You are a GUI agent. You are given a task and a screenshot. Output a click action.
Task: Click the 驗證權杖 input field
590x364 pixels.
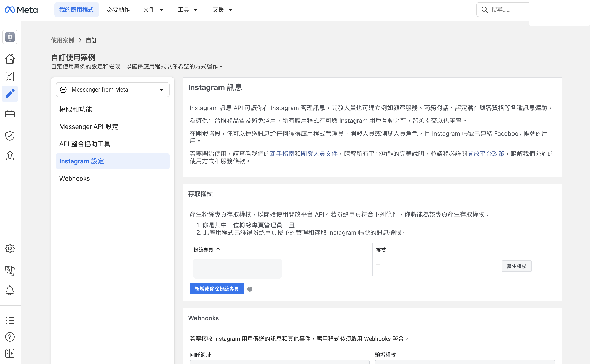[x=465, y=362]
